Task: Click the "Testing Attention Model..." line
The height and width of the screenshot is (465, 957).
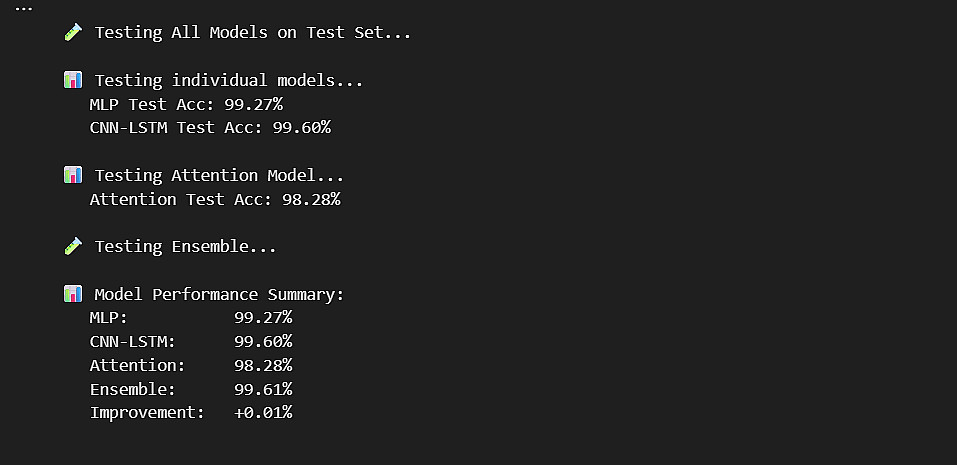Action: coord(219,175)
